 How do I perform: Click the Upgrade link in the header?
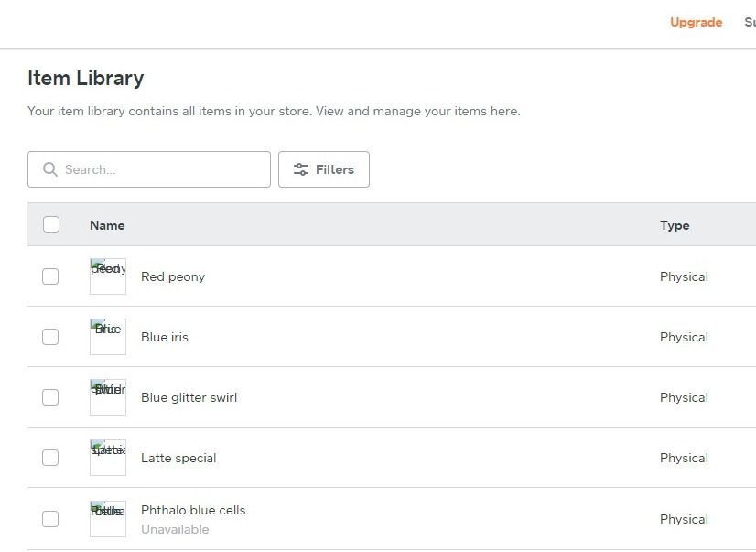coord(696,22)
